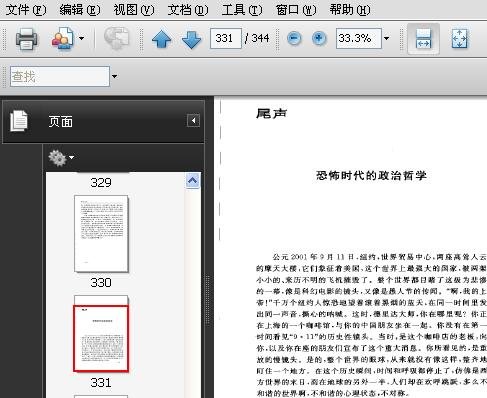Open the zoom level dropdown arrow

coord(386,38)
